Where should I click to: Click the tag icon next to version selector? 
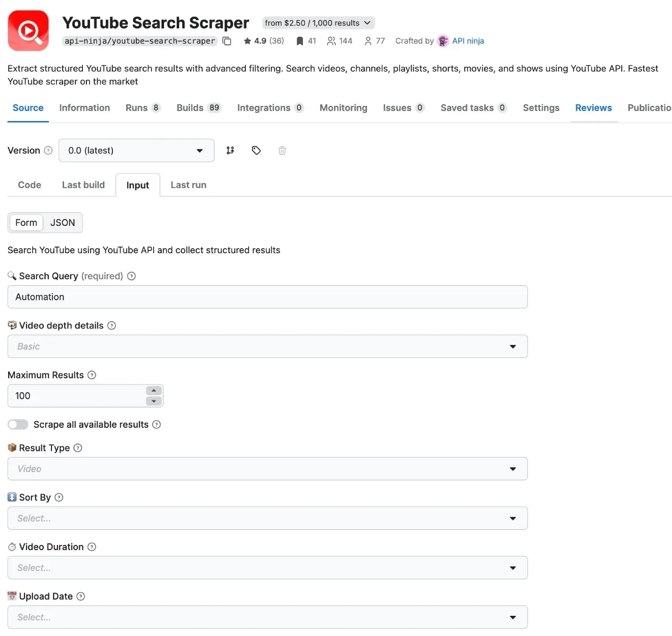pos(256,150)
